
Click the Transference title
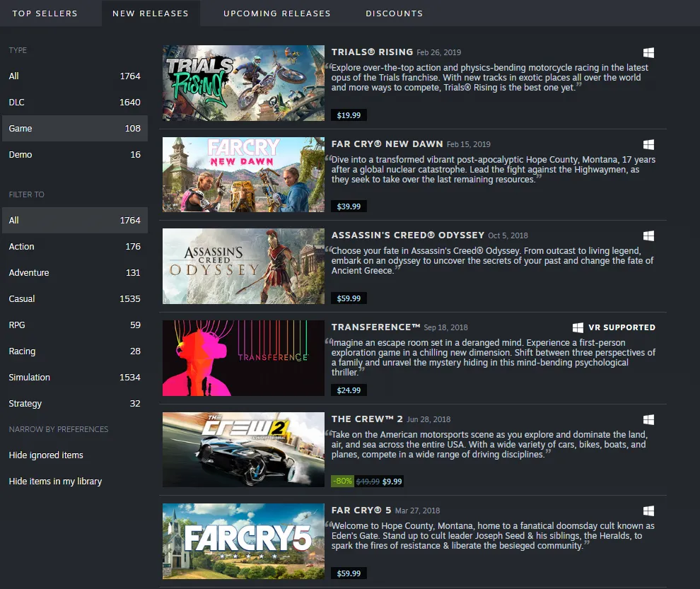375,327
